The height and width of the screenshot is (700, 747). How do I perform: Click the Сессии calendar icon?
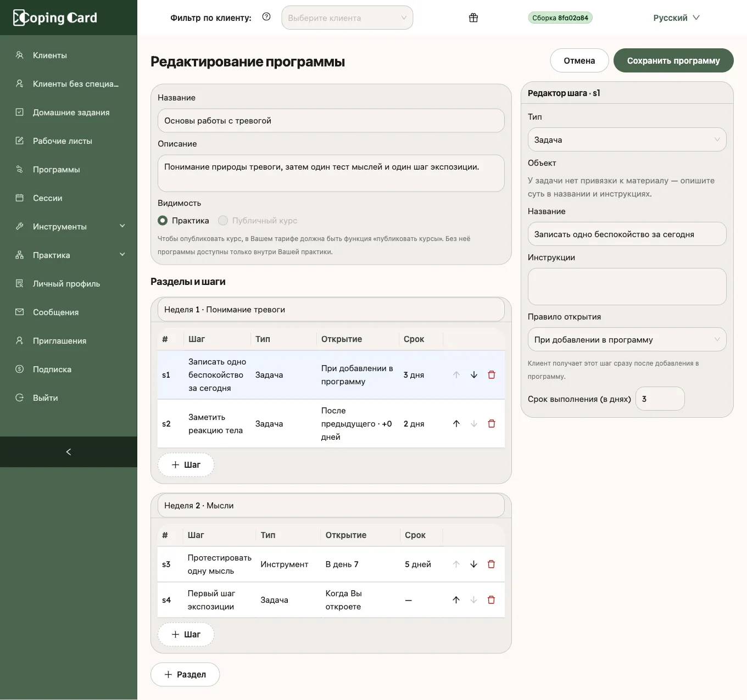20,198
